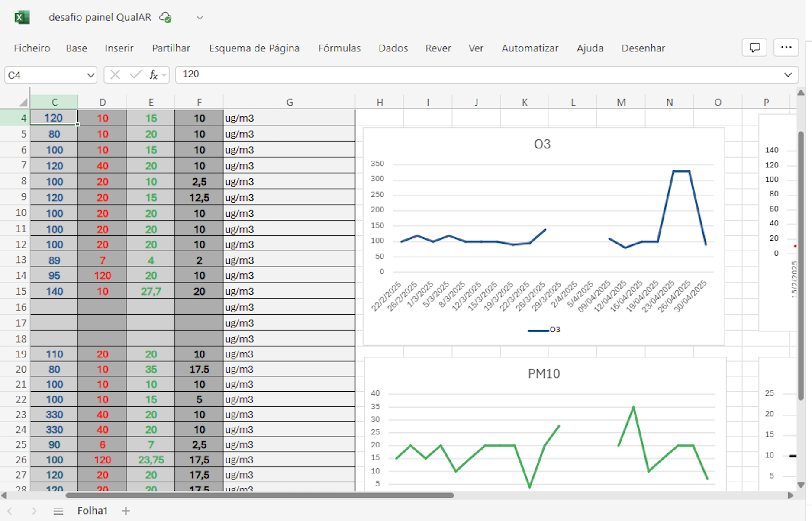Click the O3 chart title
812x521 pixels.
pos(542,144)
